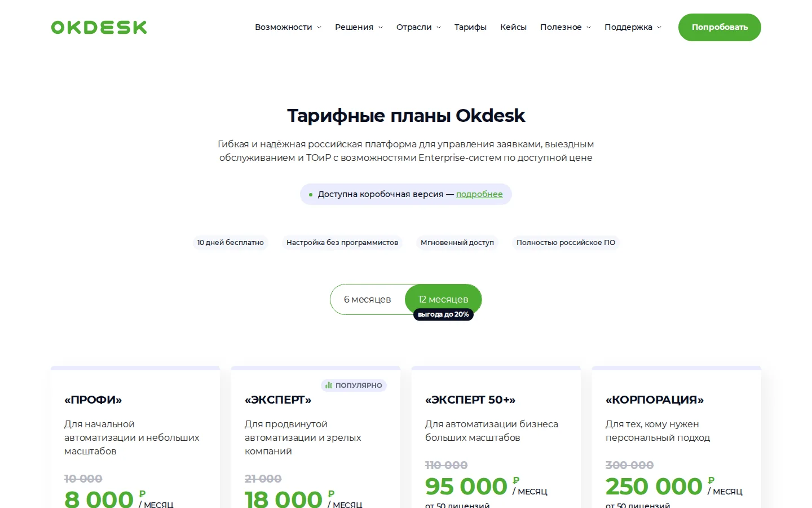Click the crossed-out 21 000 old price
This screenshot has width=812, height=508.
tap(263, 479)
